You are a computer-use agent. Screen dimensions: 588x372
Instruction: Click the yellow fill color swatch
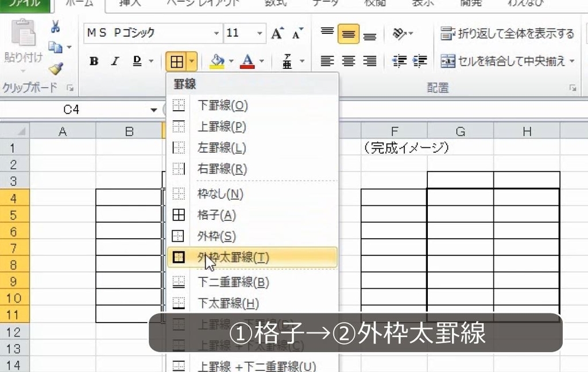[x=216, y=65]
